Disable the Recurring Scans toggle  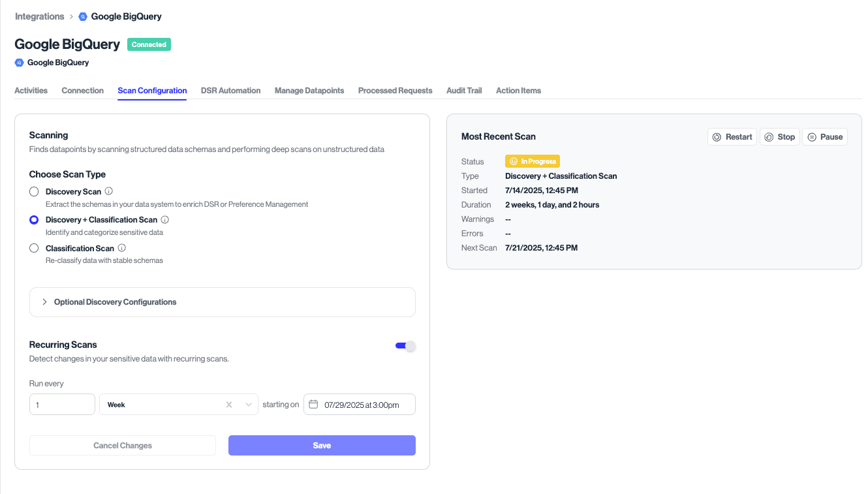[405, 345]
